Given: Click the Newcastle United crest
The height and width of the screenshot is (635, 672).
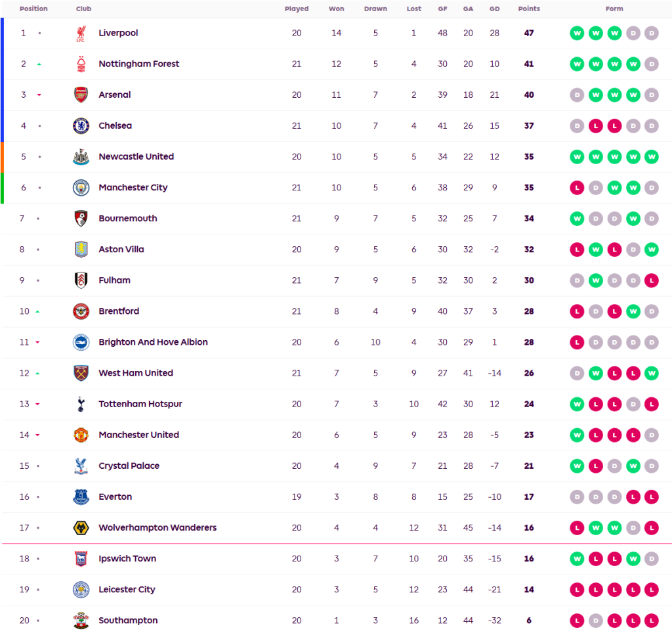Looking at the screenshot, I should 81,157.
